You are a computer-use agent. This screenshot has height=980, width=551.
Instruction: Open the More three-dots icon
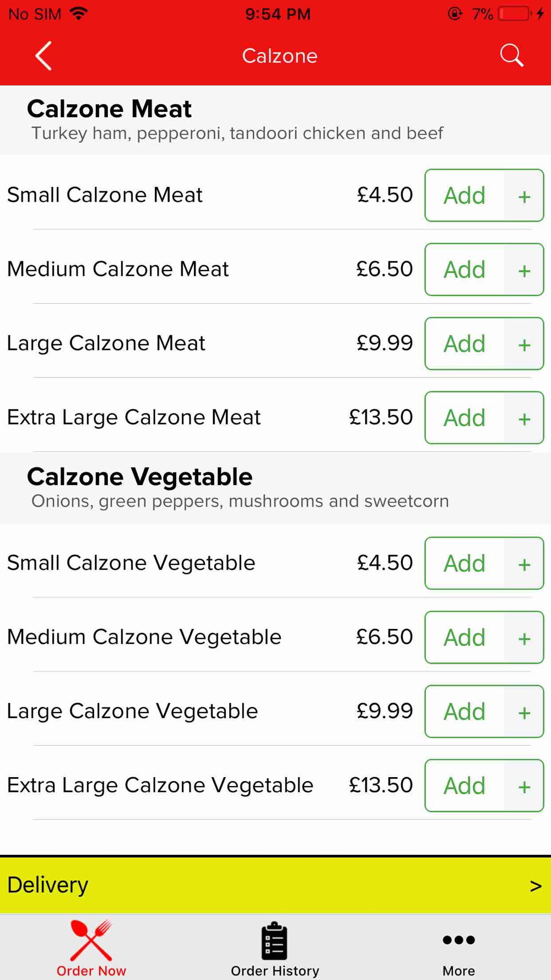click(458, 940)
